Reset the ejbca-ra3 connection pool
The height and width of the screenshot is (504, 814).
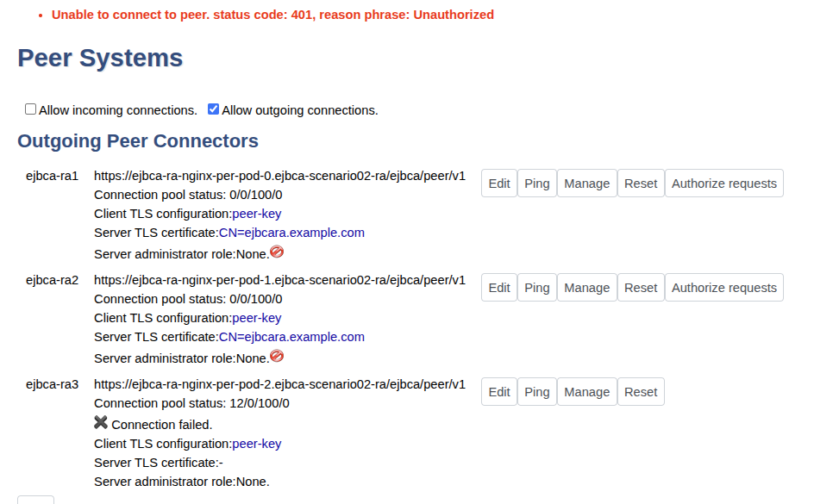[641, 392]
